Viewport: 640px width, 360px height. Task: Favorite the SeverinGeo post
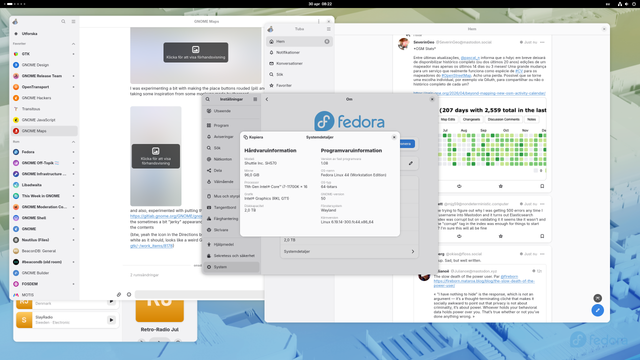click(x=501, y=186)
